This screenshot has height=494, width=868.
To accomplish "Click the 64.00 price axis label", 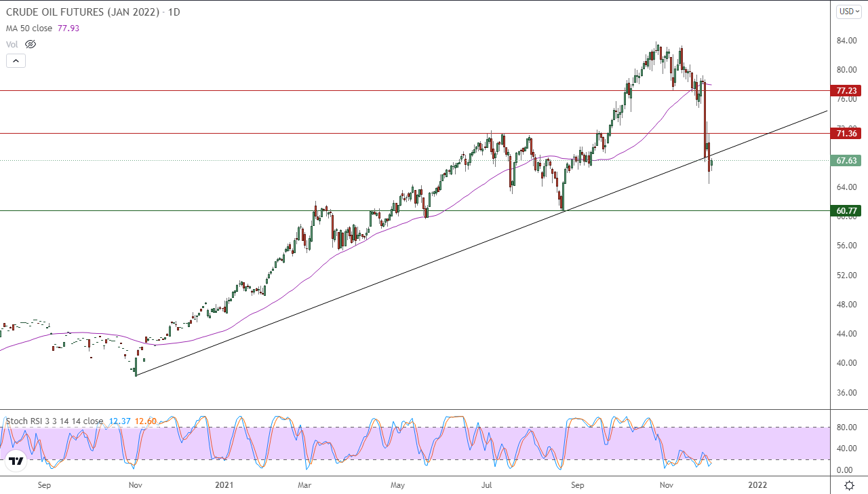I will tap(846, 187).
